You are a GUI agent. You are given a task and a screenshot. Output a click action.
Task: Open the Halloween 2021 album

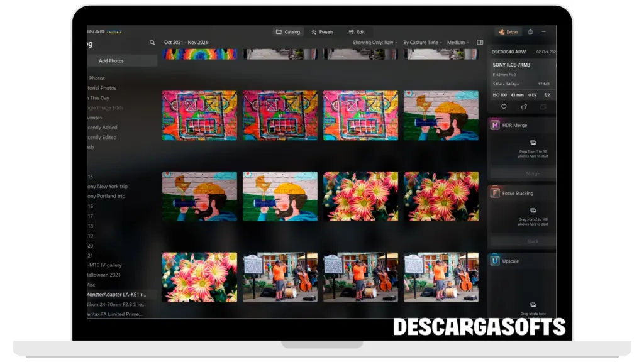[105, 275]
